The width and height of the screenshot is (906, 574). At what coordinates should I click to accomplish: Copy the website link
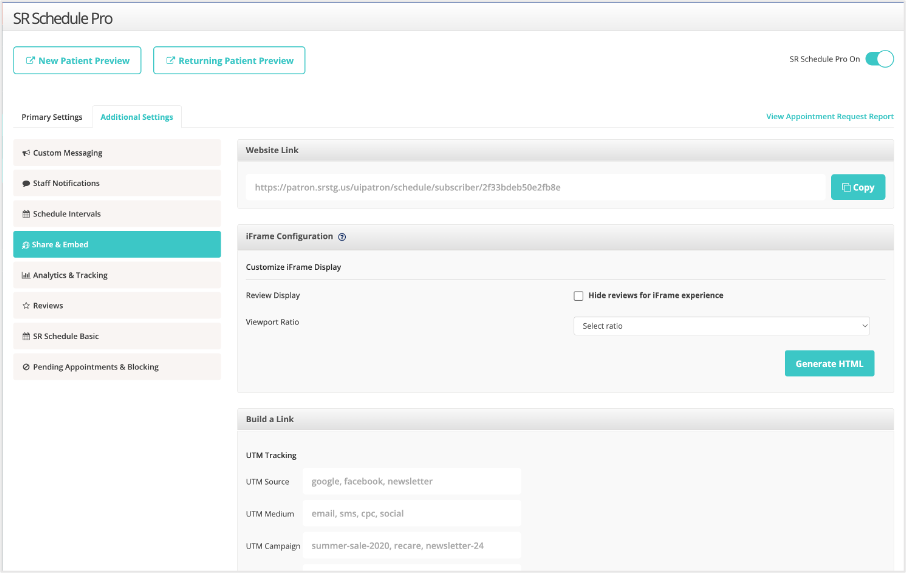pos(858,187)
